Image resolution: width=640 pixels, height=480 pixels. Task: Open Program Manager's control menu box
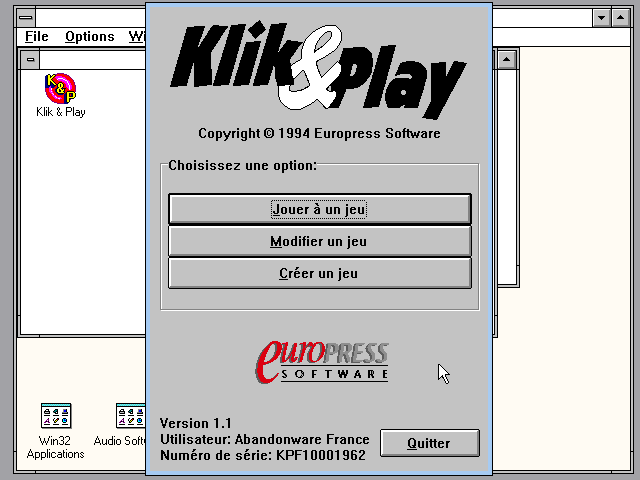click(27, 17)
